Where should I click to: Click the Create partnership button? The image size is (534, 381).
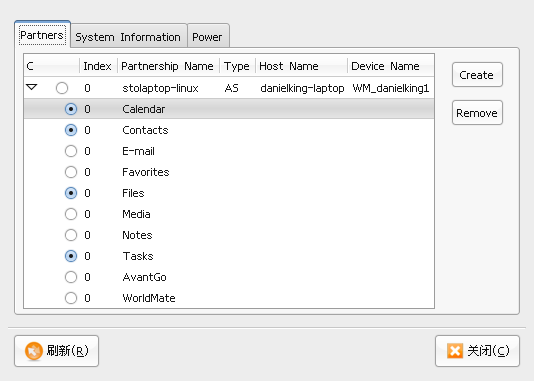[x=477, y=75]
